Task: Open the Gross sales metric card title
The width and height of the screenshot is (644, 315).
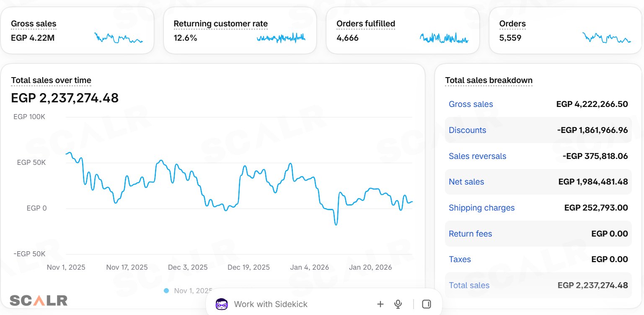Action: pyautogui.click(x=34, y=24)
